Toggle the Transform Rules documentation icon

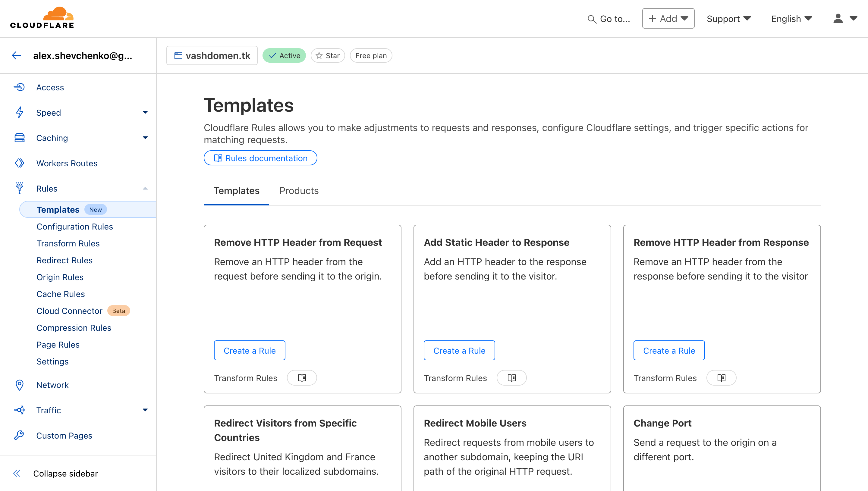pos(302,377)
